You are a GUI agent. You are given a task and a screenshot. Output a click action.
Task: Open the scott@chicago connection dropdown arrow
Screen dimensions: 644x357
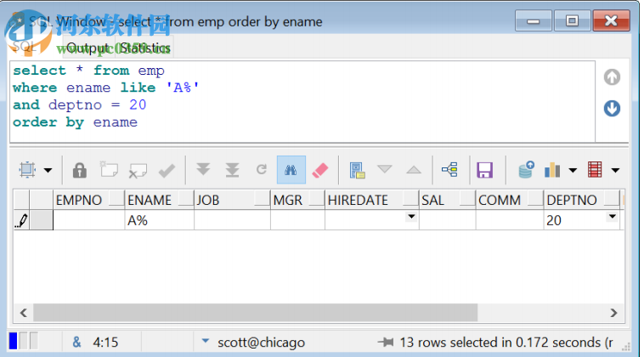pyautogui.click(x=206, y=341)
